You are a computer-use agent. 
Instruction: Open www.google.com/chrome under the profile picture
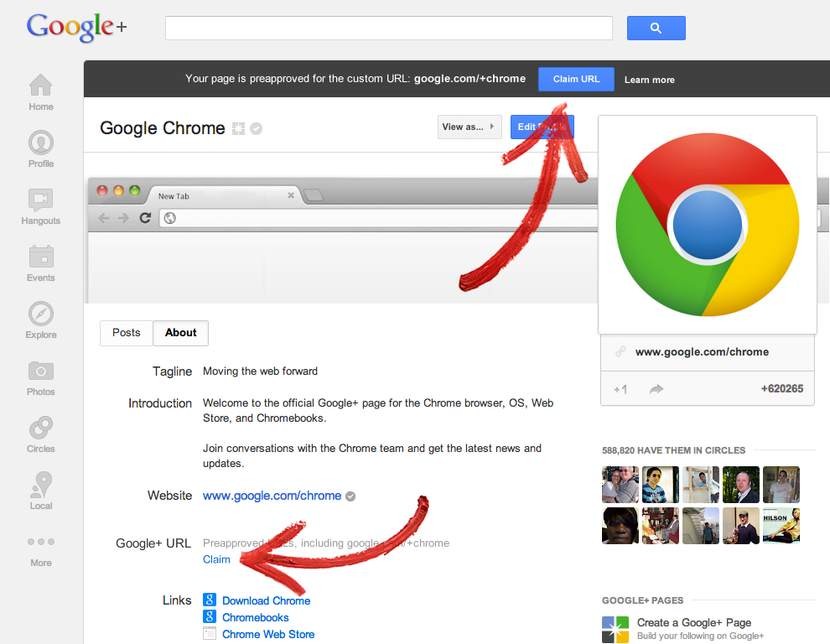[x=702, y=351]
